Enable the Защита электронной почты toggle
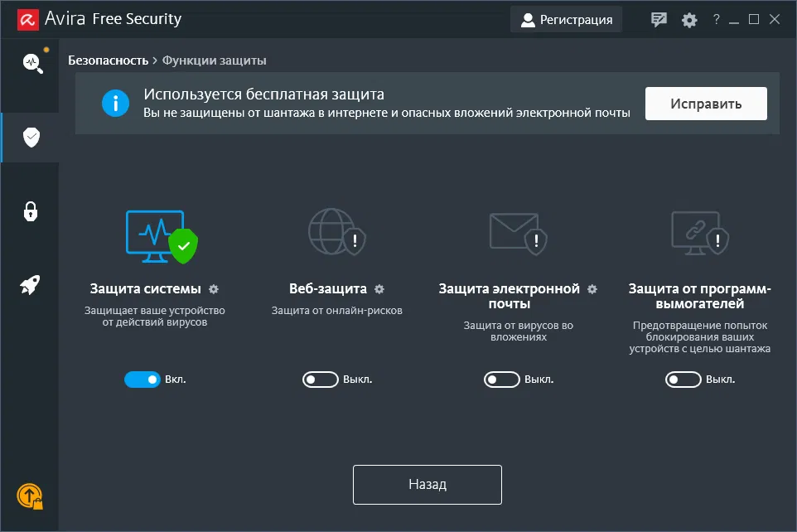 502,380
